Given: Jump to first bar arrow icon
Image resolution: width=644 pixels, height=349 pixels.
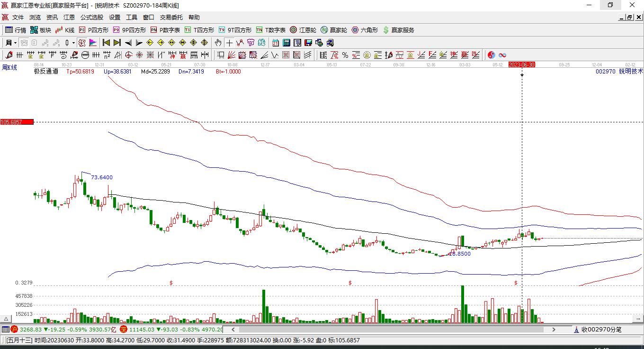Looking at the screenshot, I should [106, 43].
